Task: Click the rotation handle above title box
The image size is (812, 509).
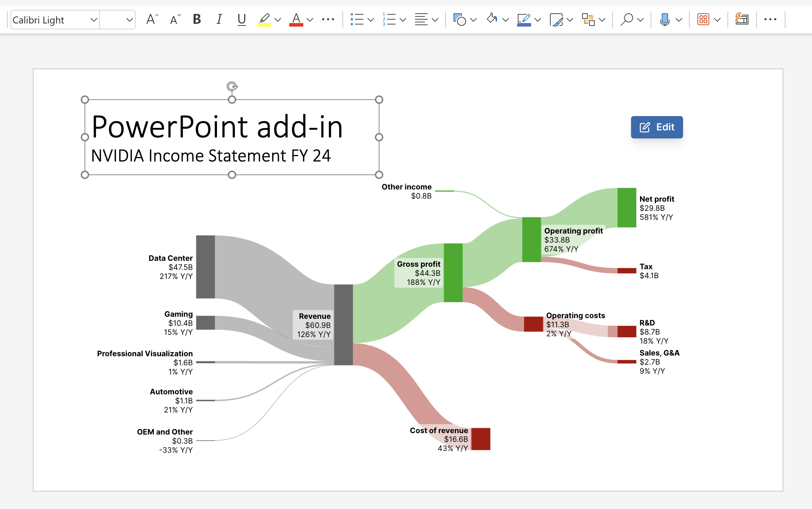Action: 232,86
